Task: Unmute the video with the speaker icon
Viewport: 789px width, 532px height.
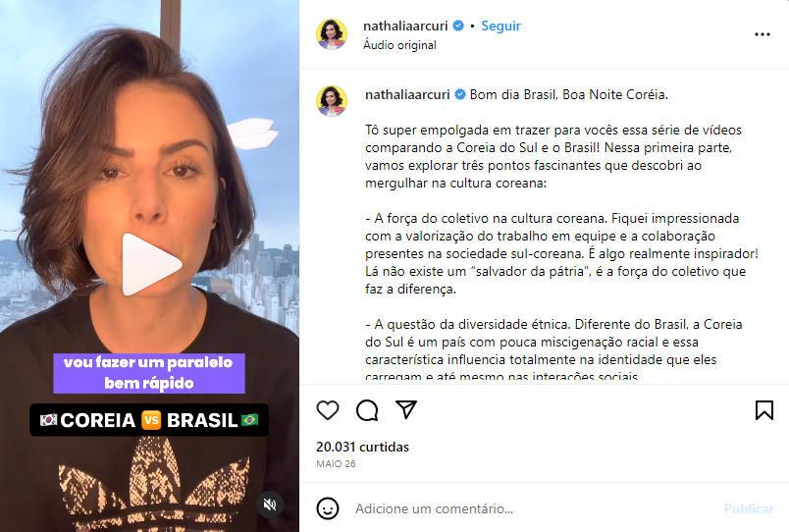Action: (270, 505)
